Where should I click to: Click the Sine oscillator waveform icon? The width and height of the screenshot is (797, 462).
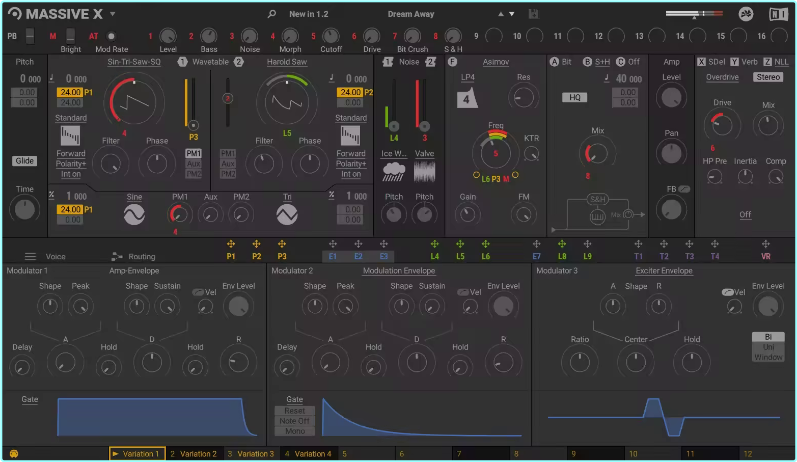click(134, 214)
